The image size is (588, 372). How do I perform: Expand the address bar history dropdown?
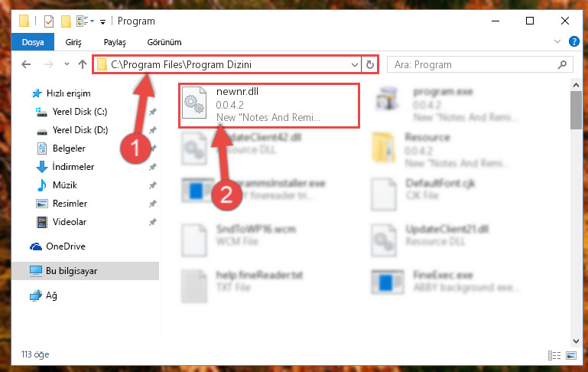tap(354, 64)
